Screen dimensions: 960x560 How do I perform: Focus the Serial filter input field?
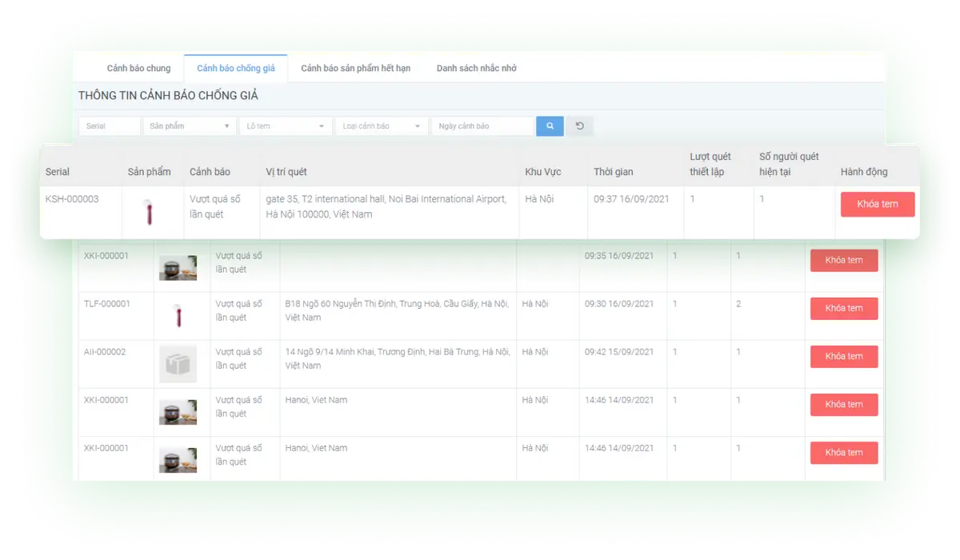[x=110, y=126]
